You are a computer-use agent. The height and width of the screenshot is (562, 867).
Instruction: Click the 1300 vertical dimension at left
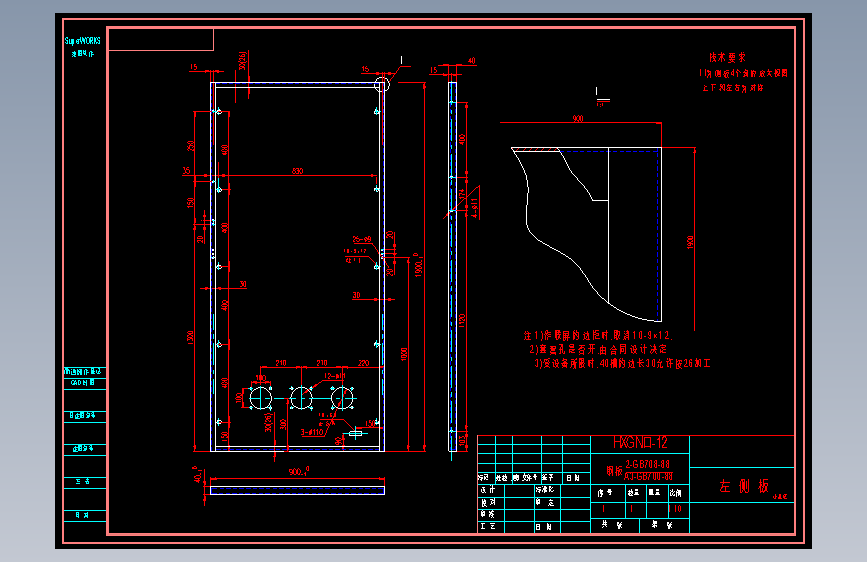(190, 337)
